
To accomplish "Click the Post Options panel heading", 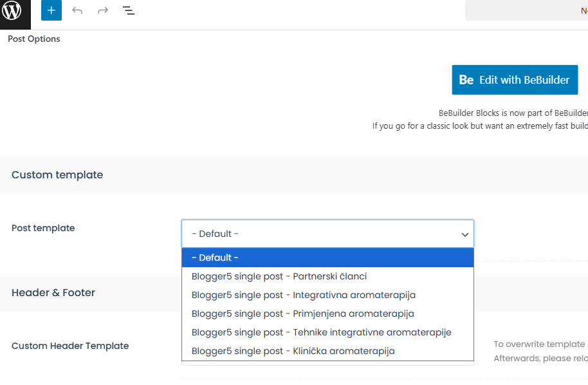I will coord(34,39).
